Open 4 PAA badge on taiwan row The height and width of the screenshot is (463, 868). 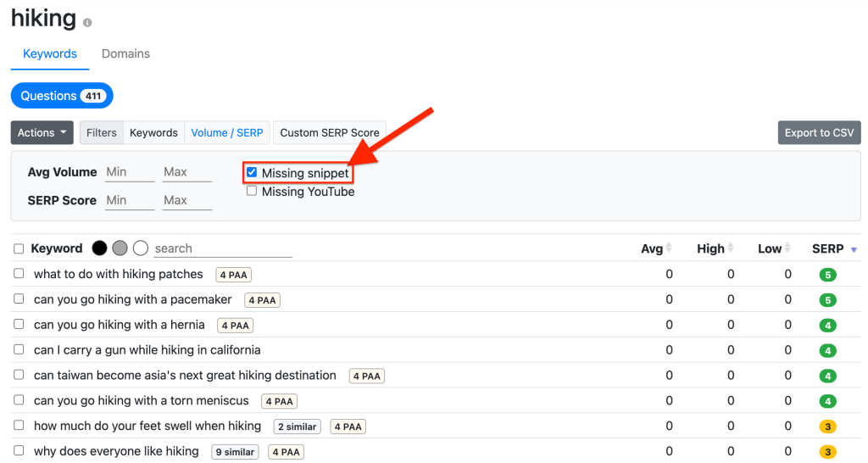click(x=367, y=376)
